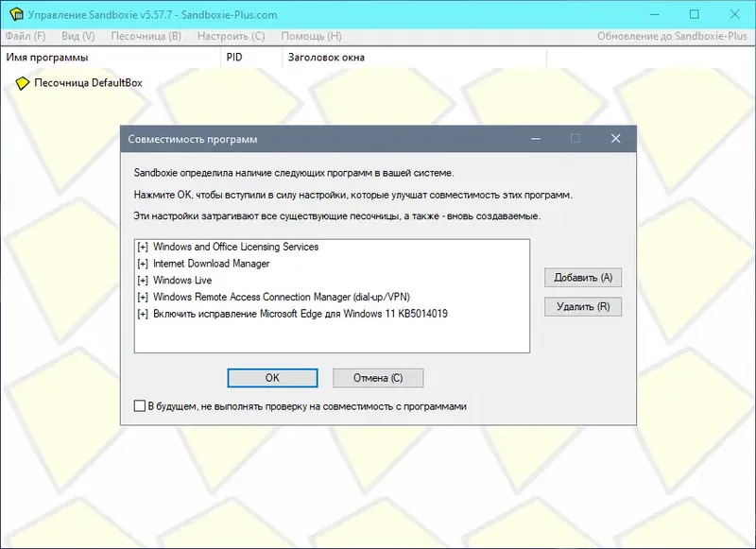The width and height of the screenshot is (756, 549).
Task: Confirm with the OK button
Action: [272, 378]
